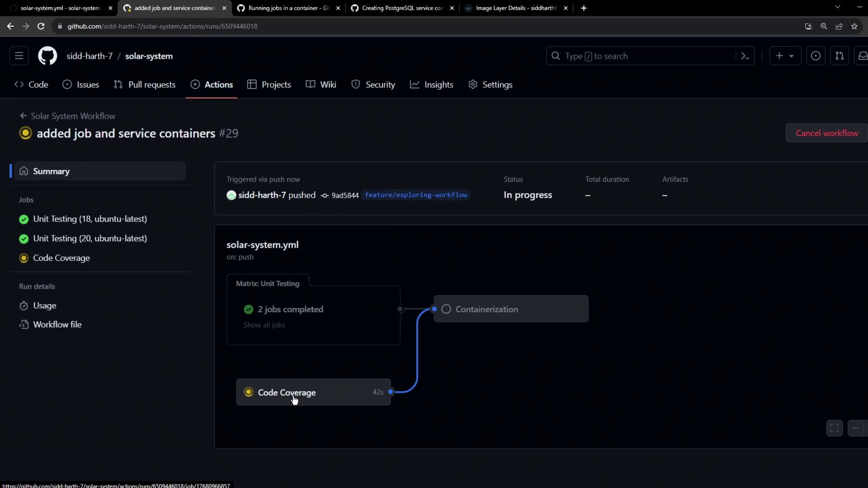Reload the browser page
Viewport: 868px width, 488px height.
click(41, 26)
